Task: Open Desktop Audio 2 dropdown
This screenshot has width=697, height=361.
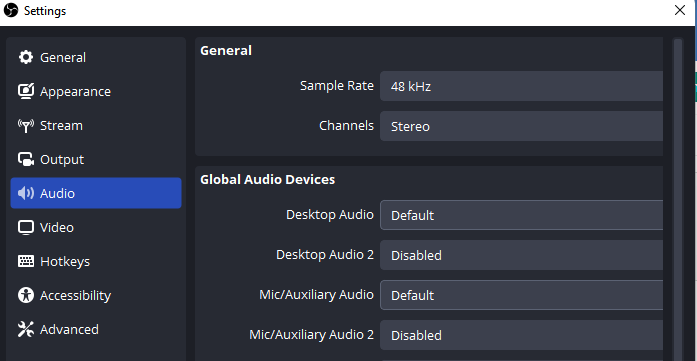Action: pos(521,255)
